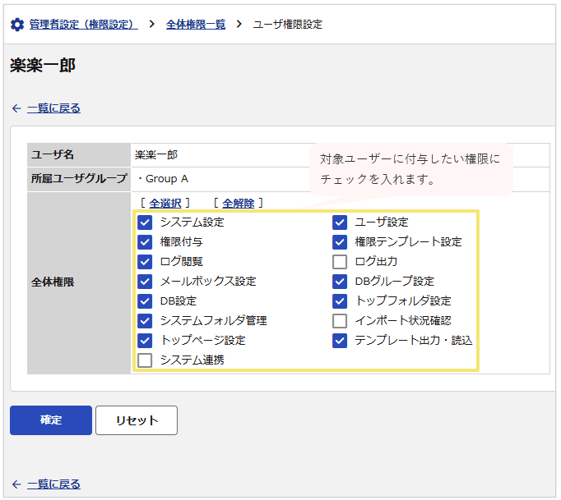
Task: Uncheck the システムフォルダ管理 checkbox
Action: [145, 321]
